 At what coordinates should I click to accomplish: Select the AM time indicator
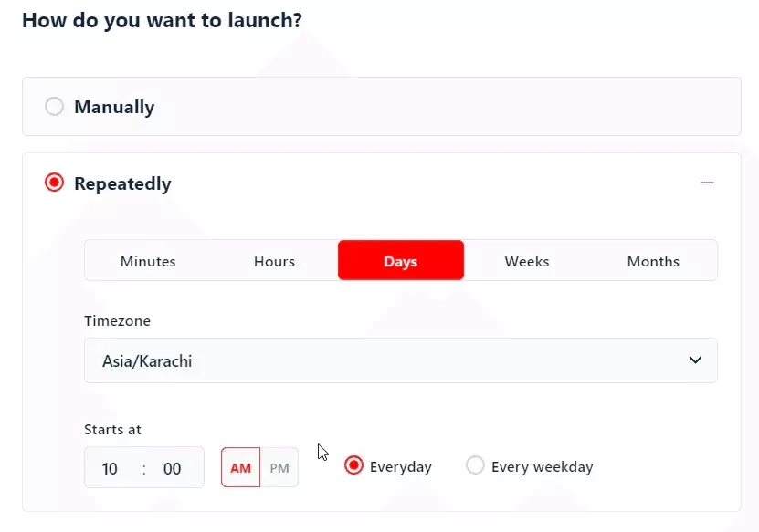coord(239,467)
